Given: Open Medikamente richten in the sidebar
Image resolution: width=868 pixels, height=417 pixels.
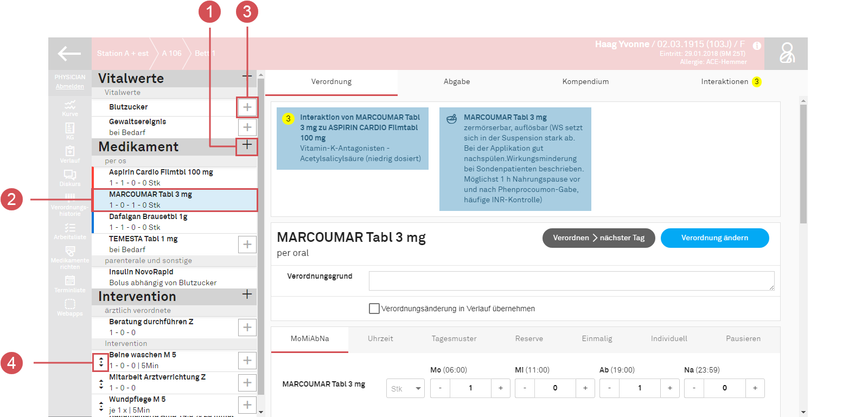Looking at the screenshot, I should point(70,258).
